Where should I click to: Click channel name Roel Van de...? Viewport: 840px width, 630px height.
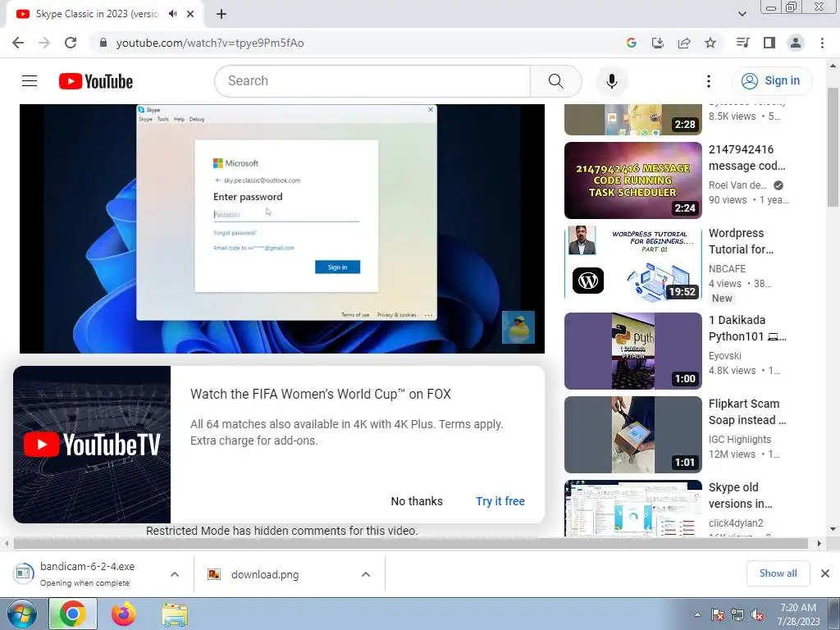point(737,185)
